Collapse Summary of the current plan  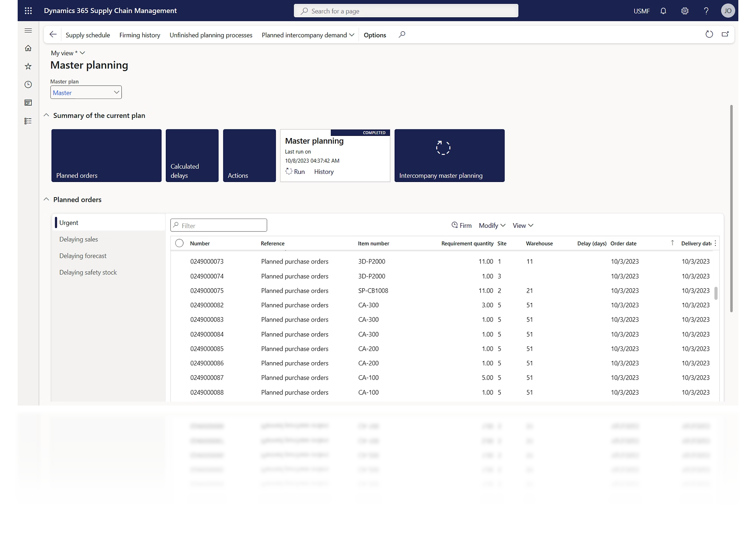click(46, 115)
